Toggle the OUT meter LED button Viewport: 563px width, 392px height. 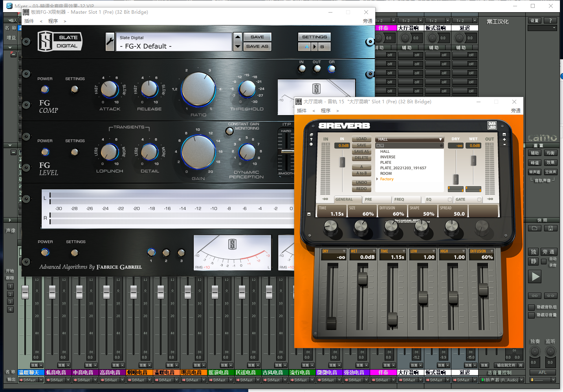(317, 69)
